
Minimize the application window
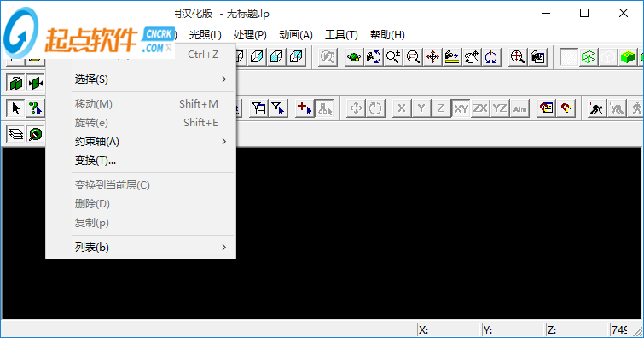tap(546, 13)
